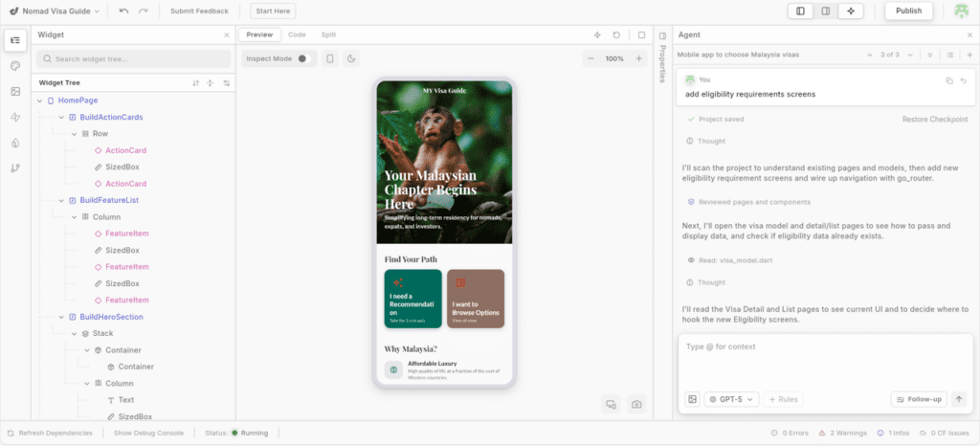The image size is (980, 446).
Task: Zoom in with the plus icon
Action: [638, 58]
